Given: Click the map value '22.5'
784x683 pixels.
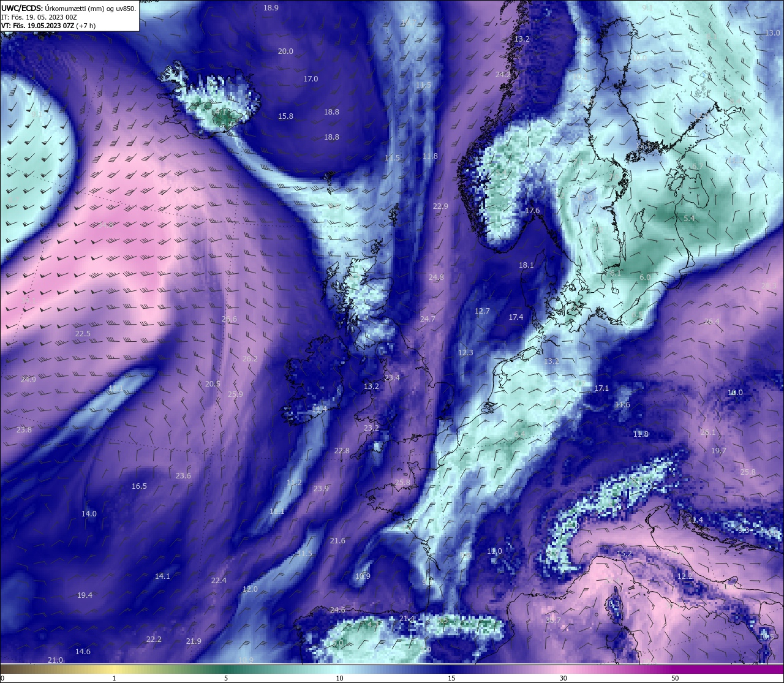Looking at the screenshot, I should [x=83, y=334].
